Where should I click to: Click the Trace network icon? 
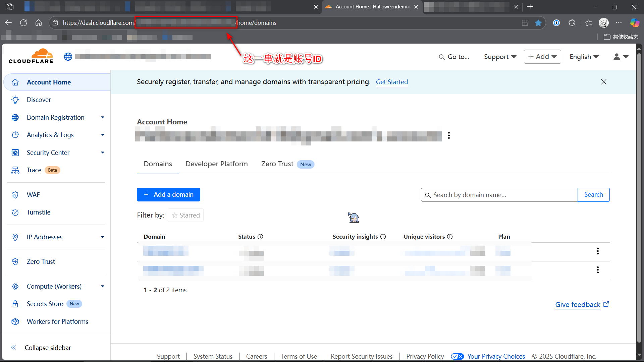click(15, 170)
